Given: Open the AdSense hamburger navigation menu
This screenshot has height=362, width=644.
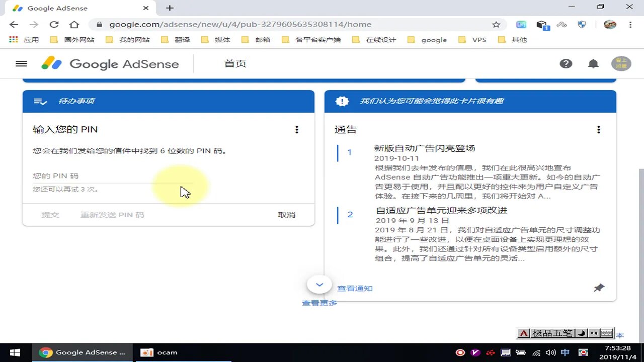Looking at the screenshot, I should pos(21,64).
